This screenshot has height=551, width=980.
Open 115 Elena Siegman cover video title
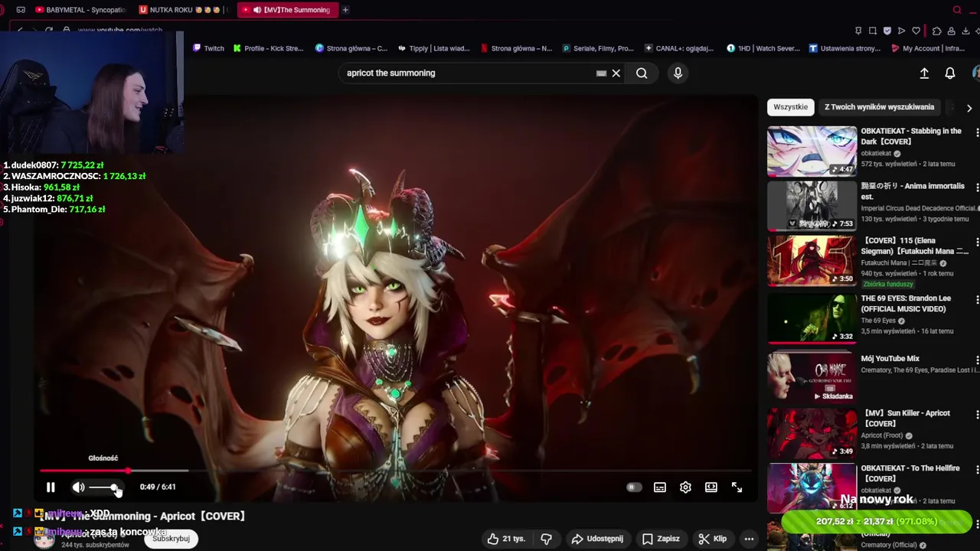914,246
